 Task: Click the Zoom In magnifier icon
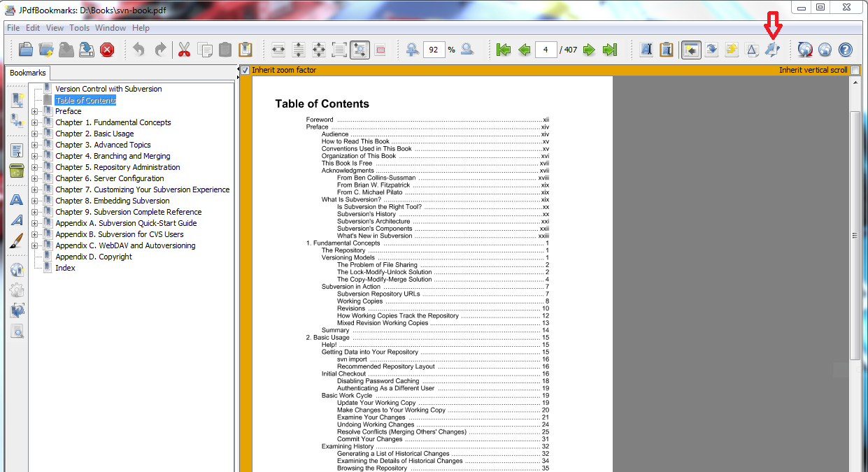click(413, 50)
